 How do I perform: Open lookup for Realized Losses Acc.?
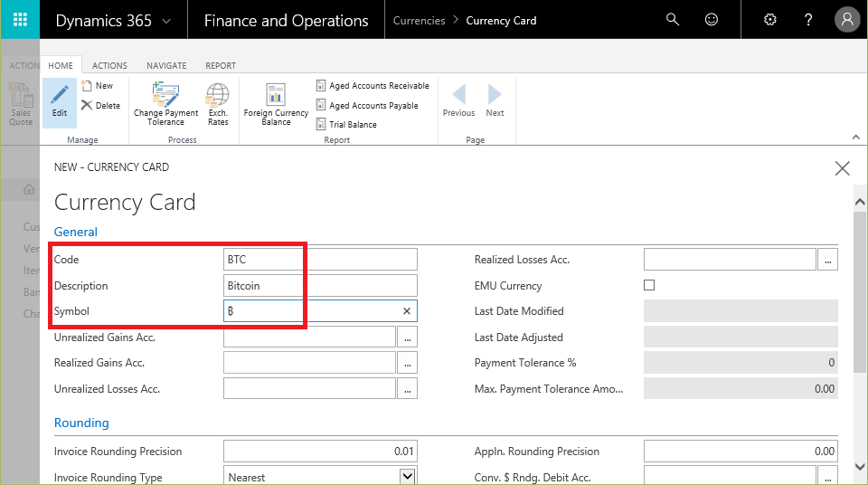click(827, 260)
